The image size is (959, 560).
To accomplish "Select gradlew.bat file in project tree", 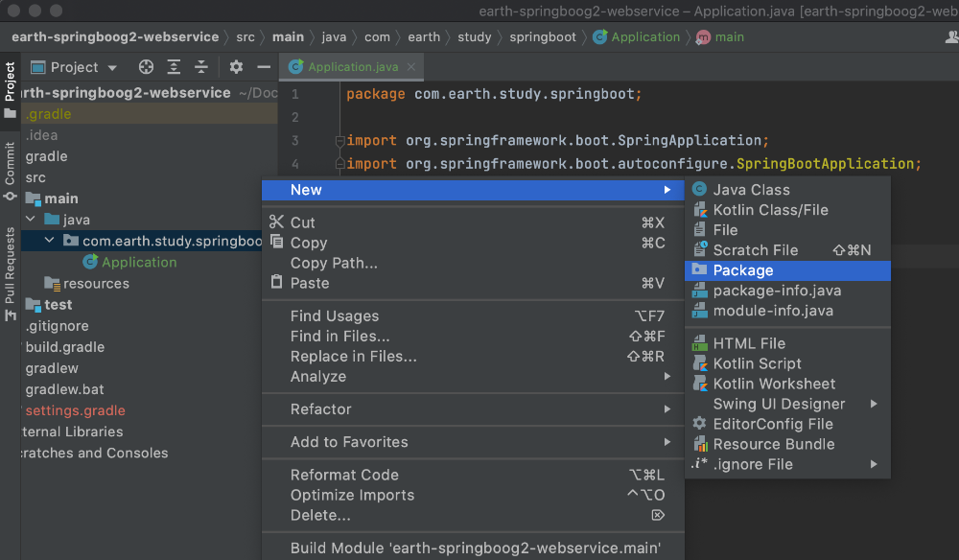I will [64, 388].
